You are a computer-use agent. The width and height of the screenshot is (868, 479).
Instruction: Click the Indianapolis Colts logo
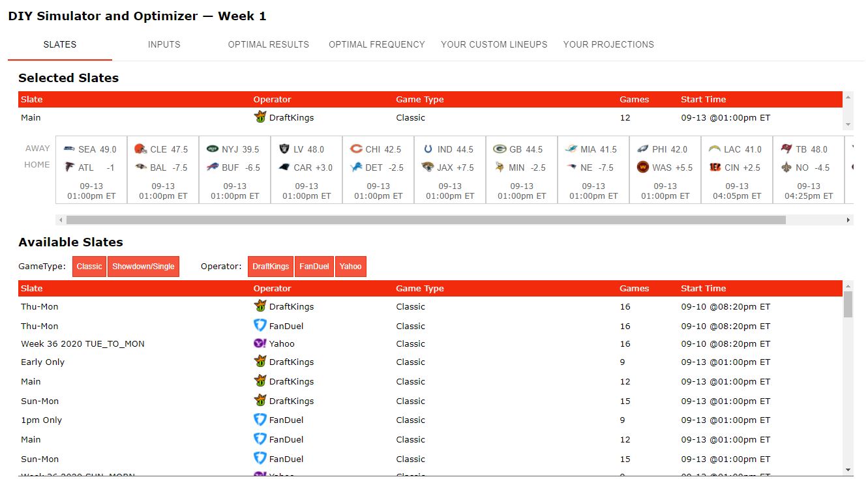[428, 149]
